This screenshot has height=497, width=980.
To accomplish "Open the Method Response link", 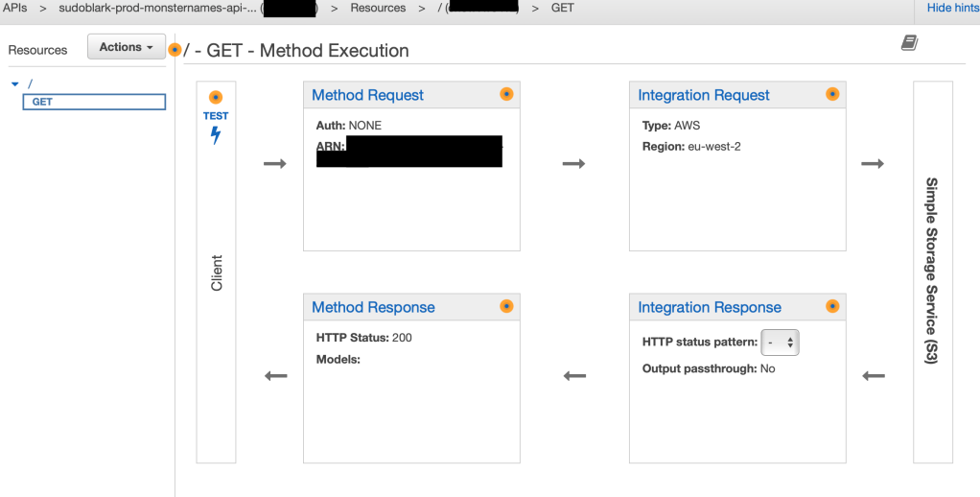I will pos(373,307).
